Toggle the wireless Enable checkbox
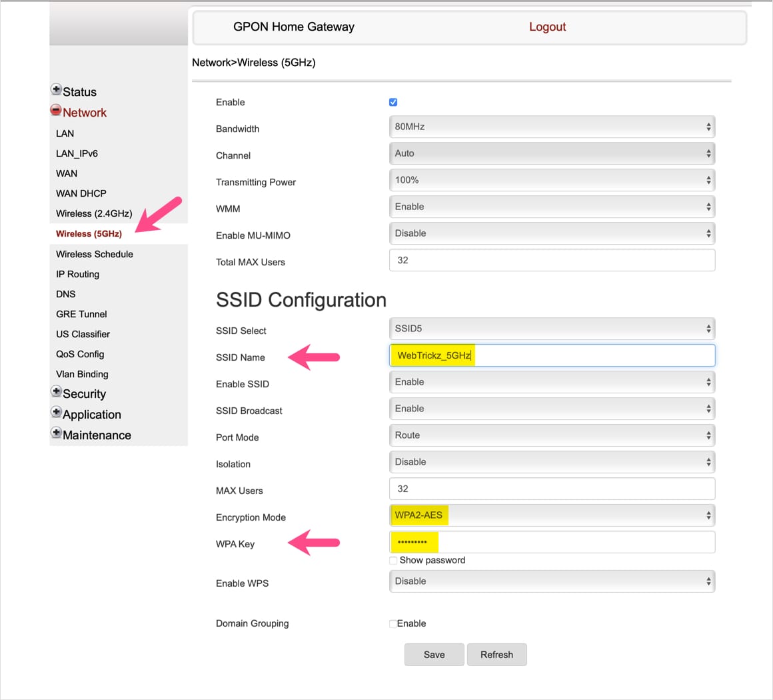The width and height of the screenshot is (773, 700). click(x=393, y=102)
